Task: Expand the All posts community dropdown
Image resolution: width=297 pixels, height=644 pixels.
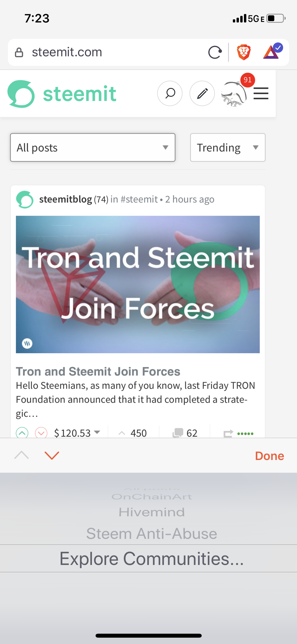Action: pos(93,148)
